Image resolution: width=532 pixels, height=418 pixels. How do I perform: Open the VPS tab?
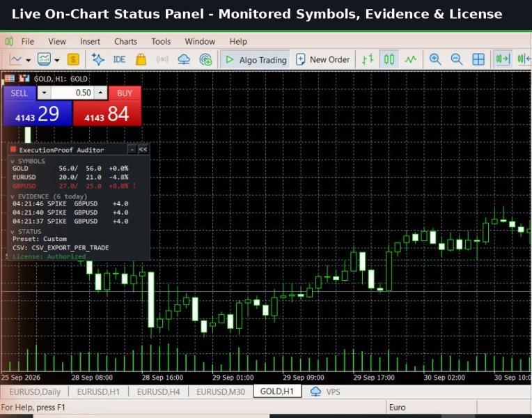coord(325,392)
